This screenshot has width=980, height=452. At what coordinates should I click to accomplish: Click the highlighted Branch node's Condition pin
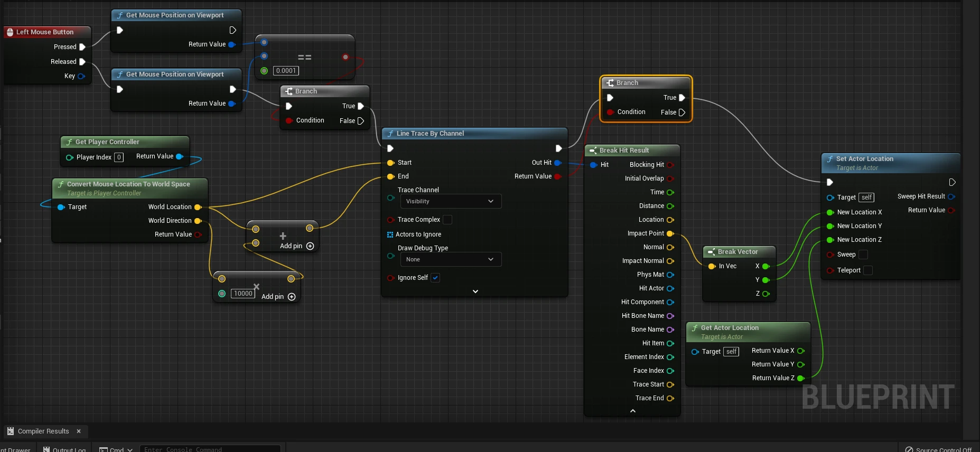(x=610, y=112)
